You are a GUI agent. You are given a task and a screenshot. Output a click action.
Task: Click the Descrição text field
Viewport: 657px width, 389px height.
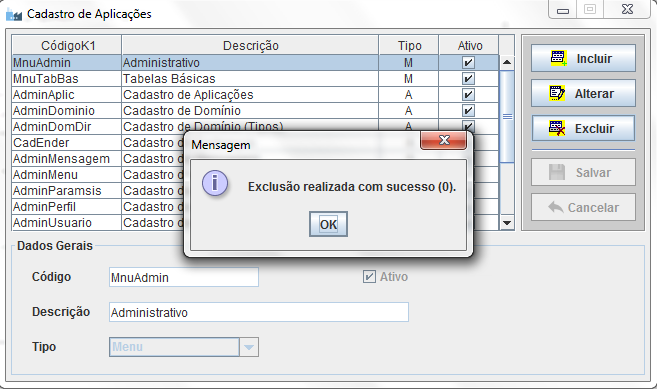259,312
